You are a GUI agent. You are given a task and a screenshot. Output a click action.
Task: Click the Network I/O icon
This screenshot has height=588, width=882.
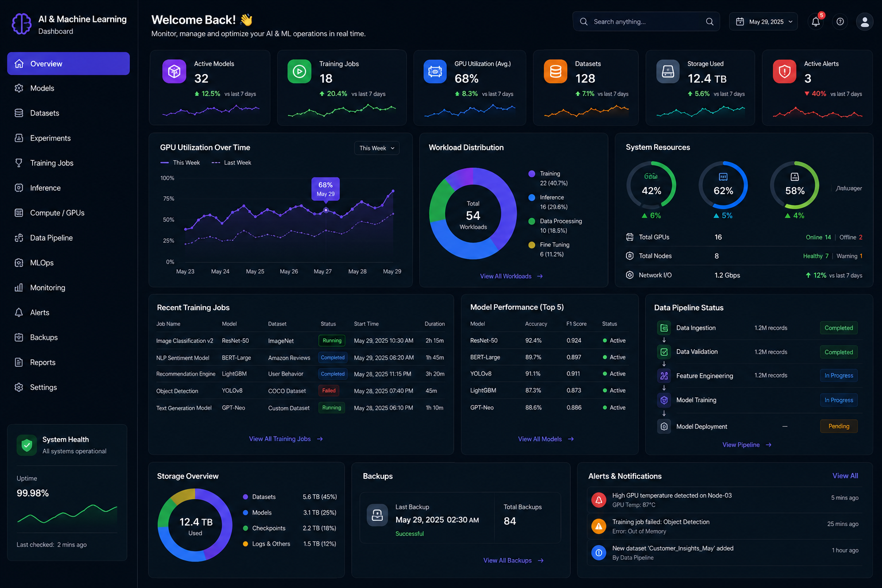(629, 275)
